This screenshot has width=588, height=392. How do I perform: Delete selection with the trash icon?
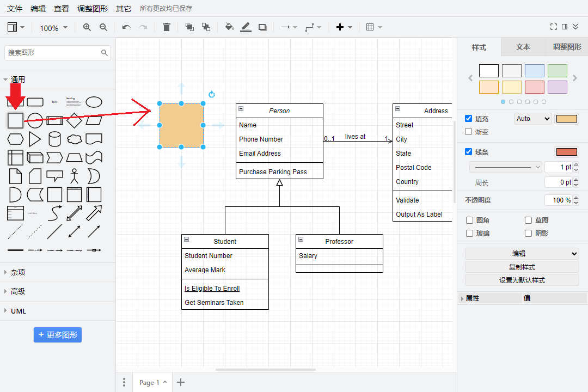point(167,27)
